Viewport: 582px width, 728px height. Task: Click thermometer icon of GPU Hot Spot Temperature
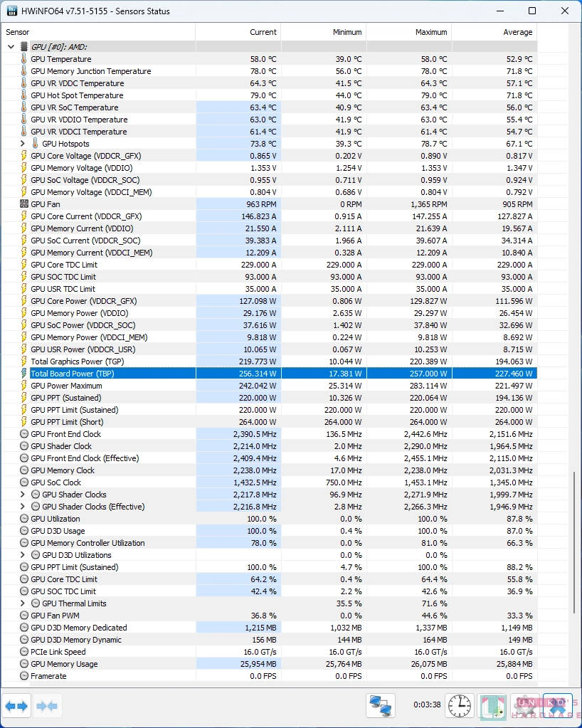pyautogui.click(x=24, y=95)
